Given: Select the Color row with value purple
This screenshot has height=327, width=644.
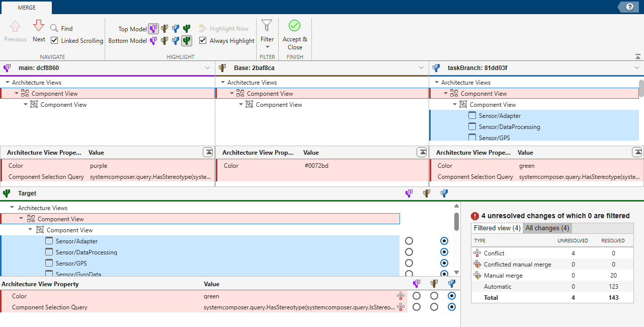Looking at the screenshot, I should (108, 165).
